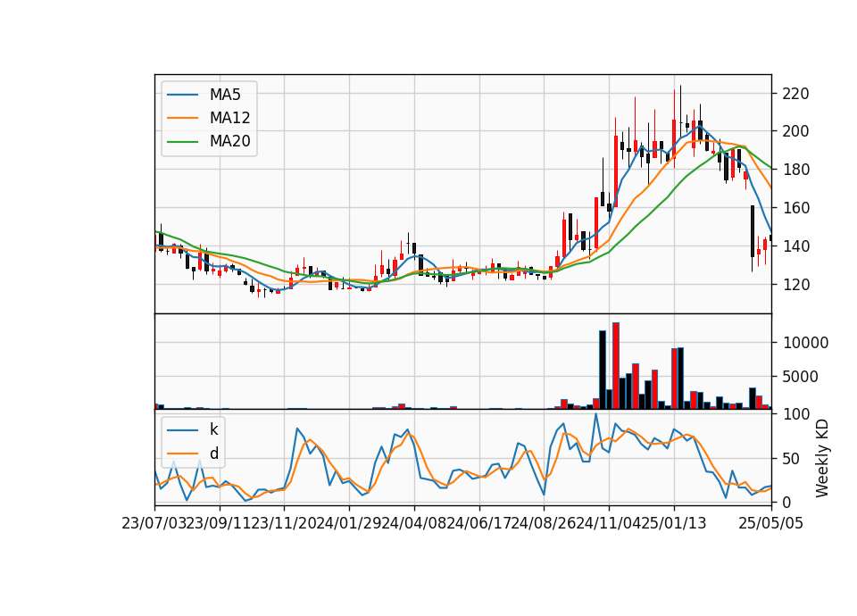Click the blue MA5 legend line sample
Screen dimensions: 857x616
[182, 95]
